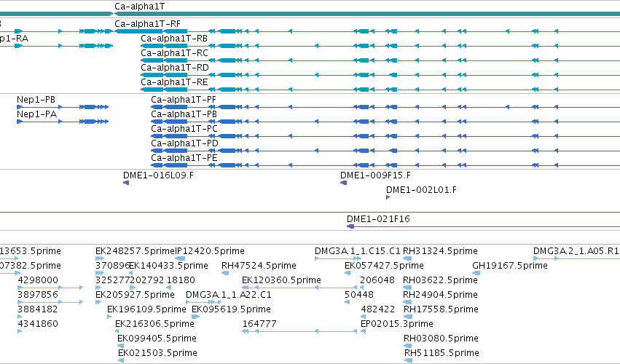Viewport: 620px width, 364px height.
Task: Select the DMG3A.1_1.C15.C1 label
Action: tap(358, 251)
